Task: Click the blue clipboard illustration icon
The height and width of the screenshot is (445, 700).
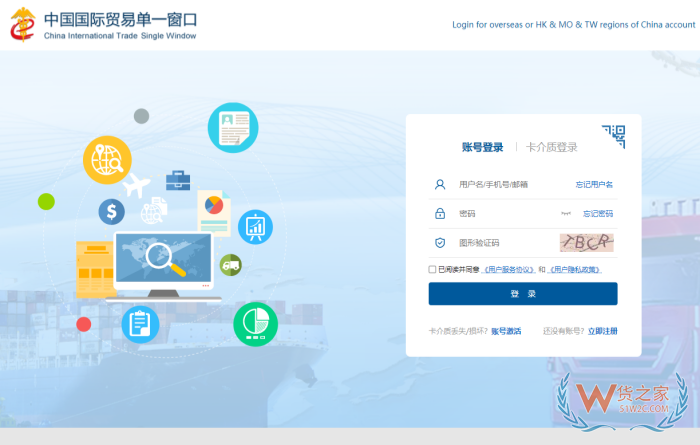Action: 140,324
